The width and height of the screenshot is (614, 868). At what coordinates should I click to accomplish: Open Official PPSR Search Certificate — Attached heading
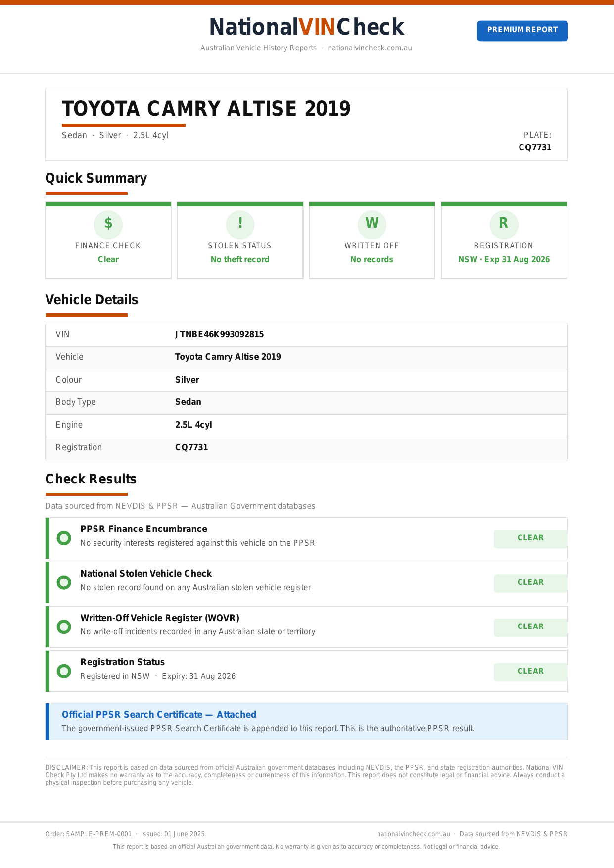(x=159, y=714)
